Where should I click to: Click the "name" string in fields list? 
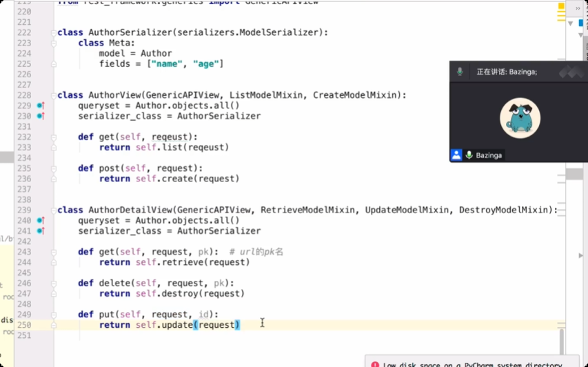point(167,64)
